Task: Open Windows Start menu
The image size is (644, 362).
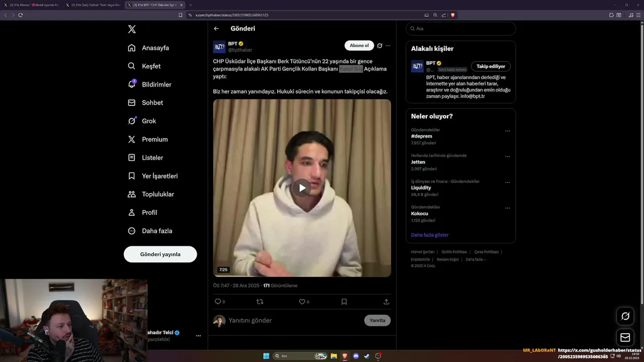Action: click(266, 356)
